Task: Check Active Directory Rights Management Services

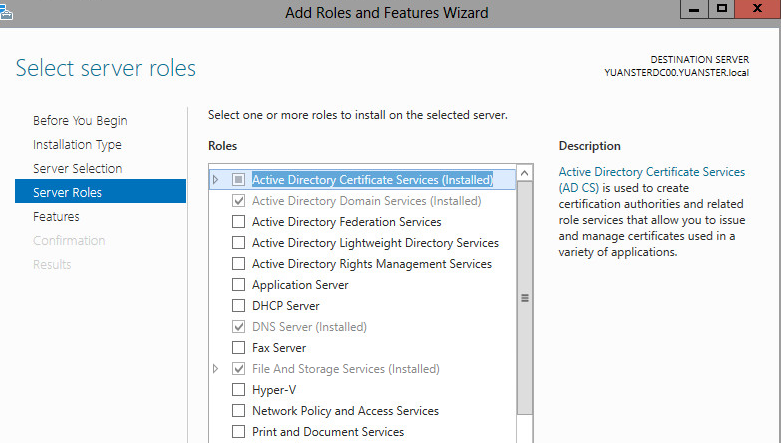Action: click(x=239, y=263)
